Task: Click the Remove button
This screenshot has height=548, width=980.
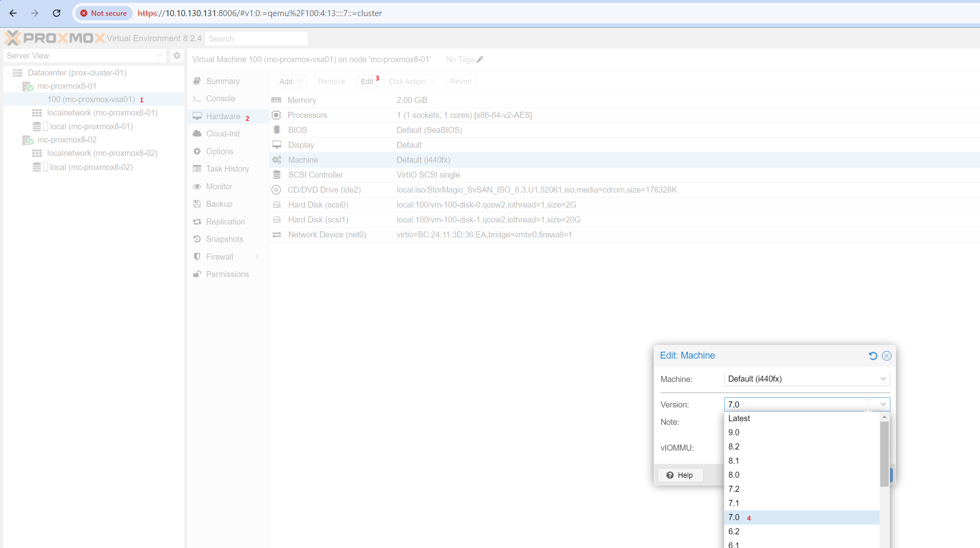Action: click(332, 82)
